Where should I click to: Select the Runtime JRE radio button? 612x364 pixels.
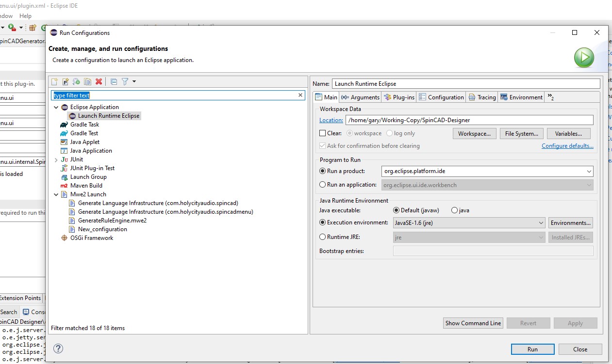pos(323,237)
